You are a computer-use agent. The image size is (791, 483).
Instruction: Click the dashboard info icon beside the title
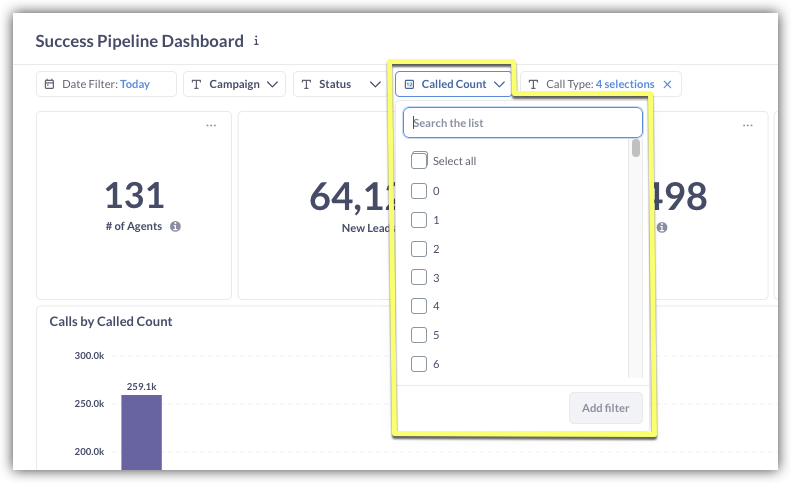(256, 41)
